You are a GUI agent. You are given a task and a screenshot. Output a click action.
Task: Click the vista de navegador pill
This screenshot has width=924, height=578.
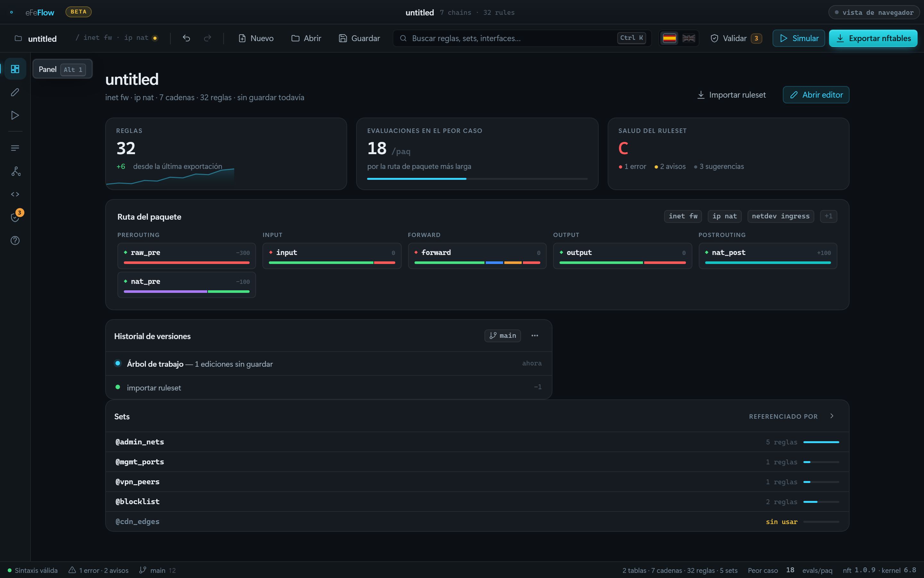click(x=874, y=12)
